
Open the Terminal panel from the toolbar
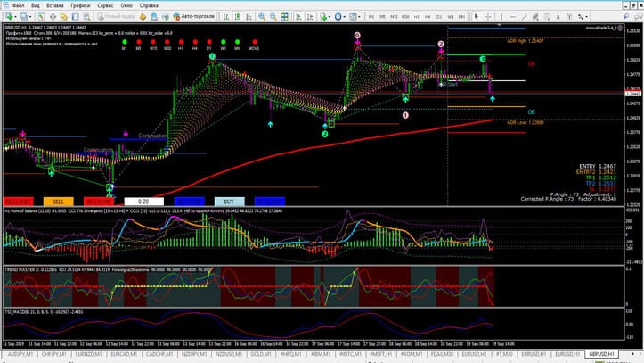click(x=76, y=17)
